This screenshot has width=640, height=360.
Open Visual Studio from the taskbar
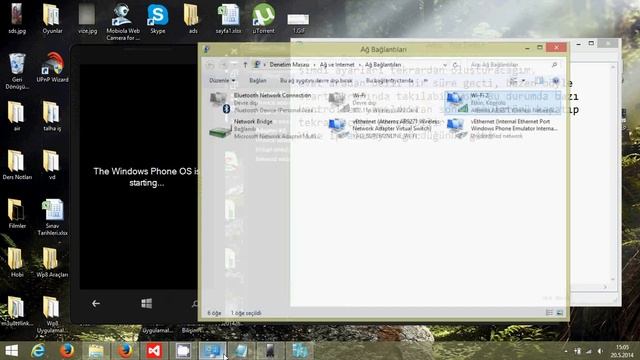pos(154,351)
